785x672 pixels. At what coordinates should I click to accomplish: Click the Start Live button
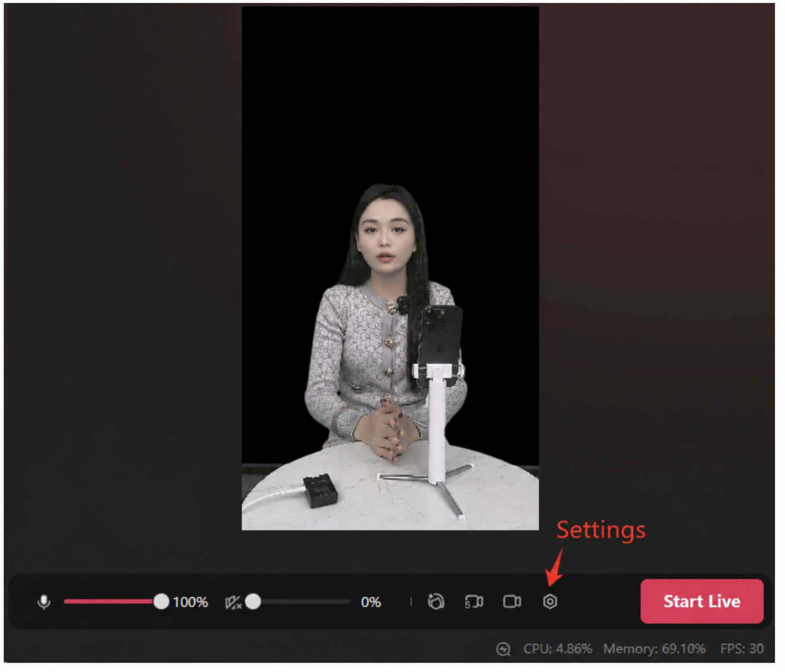click(x=702, y=601)
